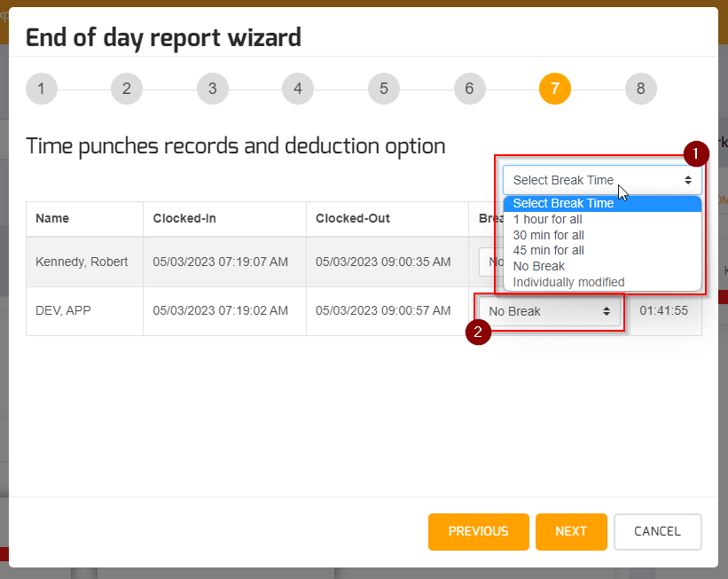Choose 'No Break' from dropdown list
728x579 pixels.
(538, 266)
